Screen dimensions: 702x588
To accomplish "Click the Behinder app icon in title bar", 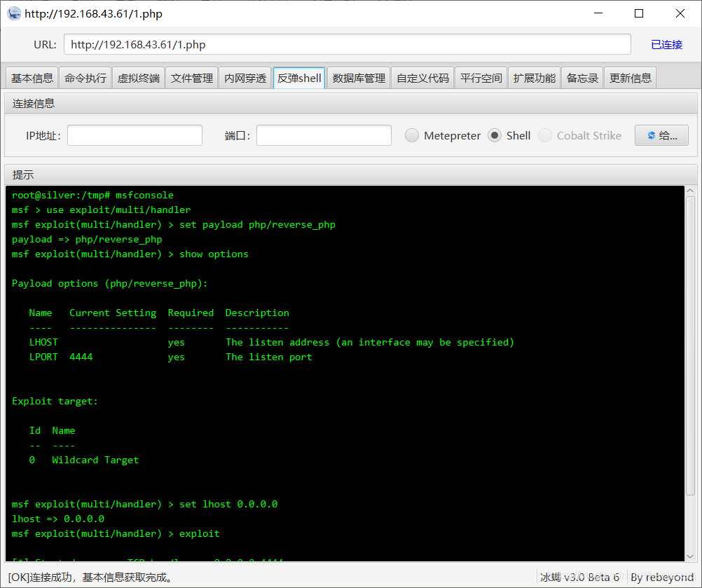I will [14, 13].
